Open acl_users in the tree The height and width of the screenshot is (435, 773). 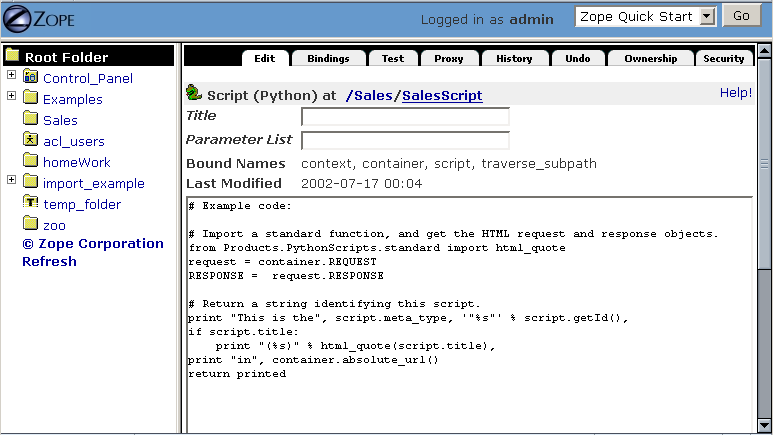tap(74, 142)
